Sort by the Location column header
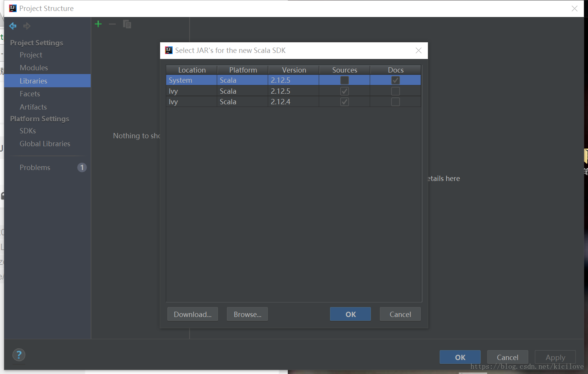Screen dimensions: 588x374 [192, 70]
